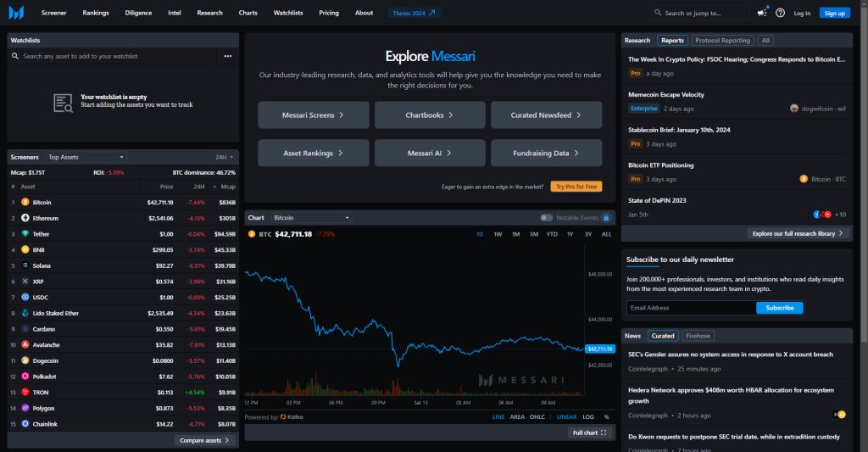The image size is (868, 452).
Task: Click the Ethereum icon in asset list
Action: coord(25,218)
